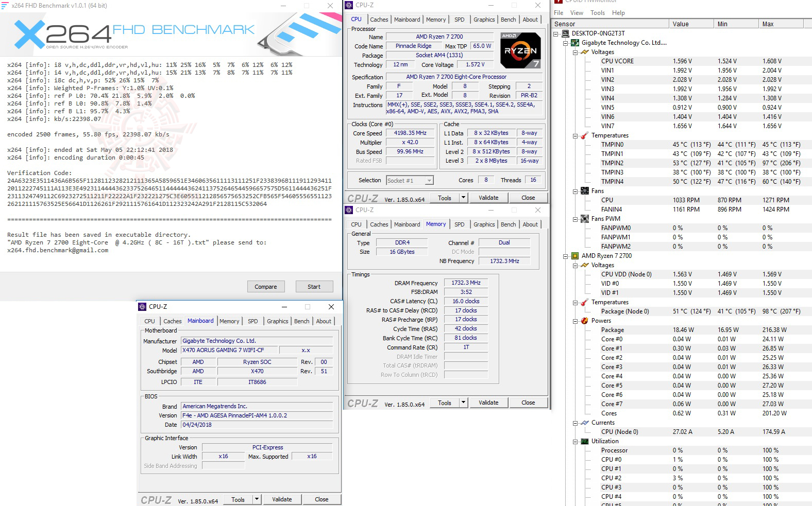This screenshot has width=812, height=506.
Task: Click the Voltages icon under AMD Ryzen 7 2700
Action: tap(585, 265)
